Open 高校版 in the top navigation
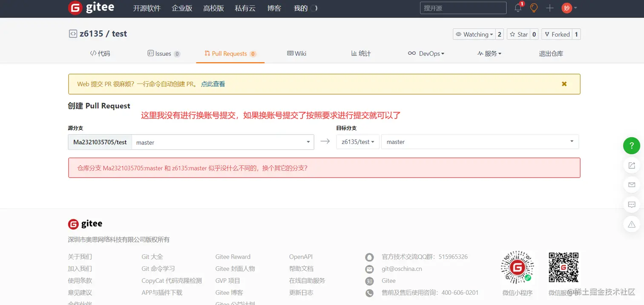 coord(213,8)
